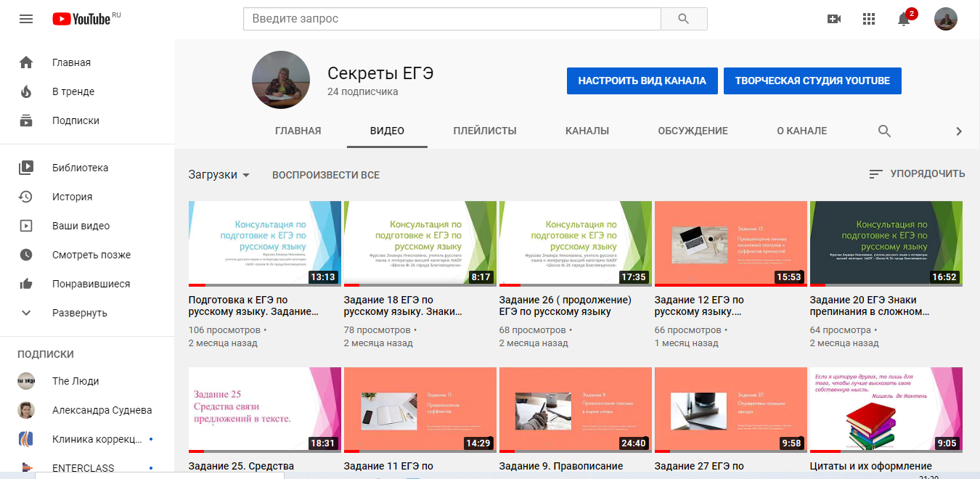The width and height of the screenshot is (980, 479).
Task: Open The Люди subscription avatar
Action: pos(26,381)
